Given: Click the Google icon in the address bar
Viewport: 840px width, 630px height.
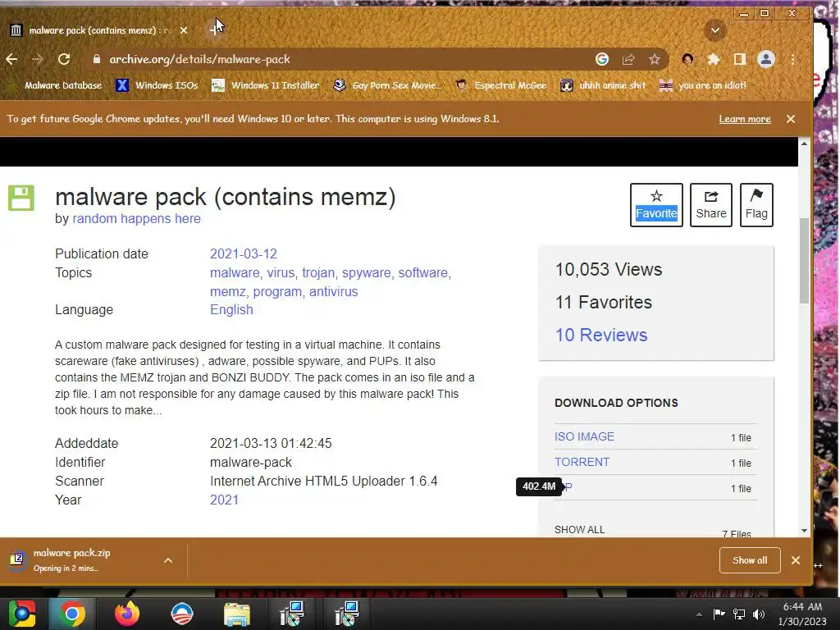Looking at the screenshot, I should (602, 59).
